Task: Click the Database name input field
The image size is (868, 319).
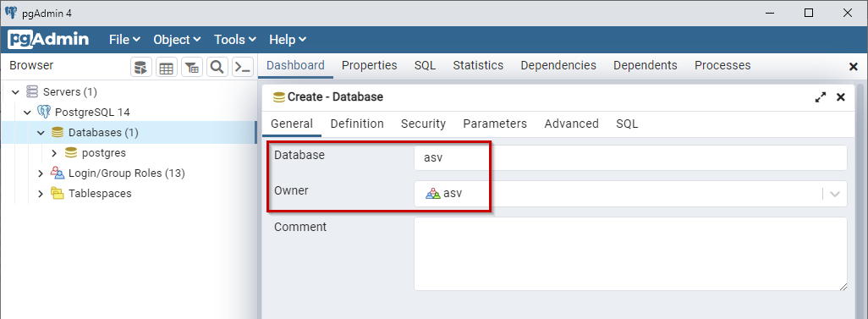Action: coord(630,158)
